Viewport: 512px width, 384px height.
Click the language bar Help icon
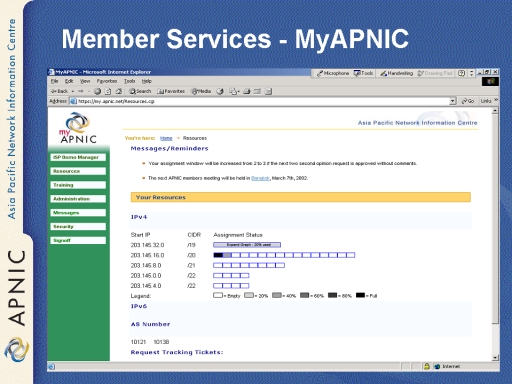[461, 73]
